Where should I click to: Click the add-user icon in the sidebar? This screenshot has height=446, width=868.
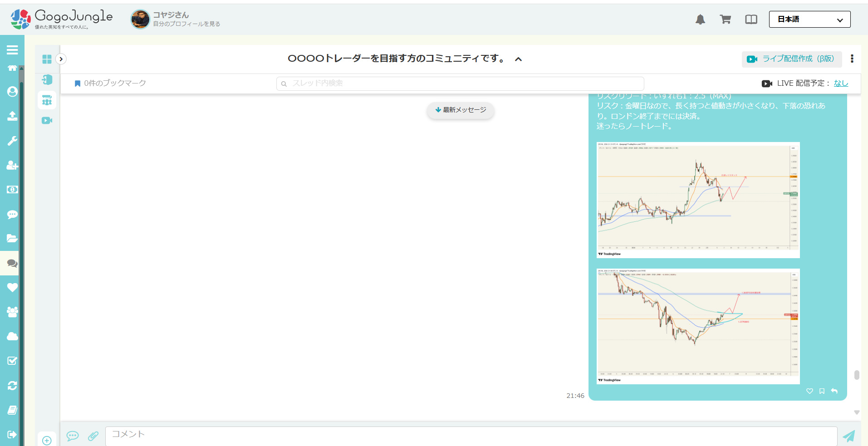[12, 165]
